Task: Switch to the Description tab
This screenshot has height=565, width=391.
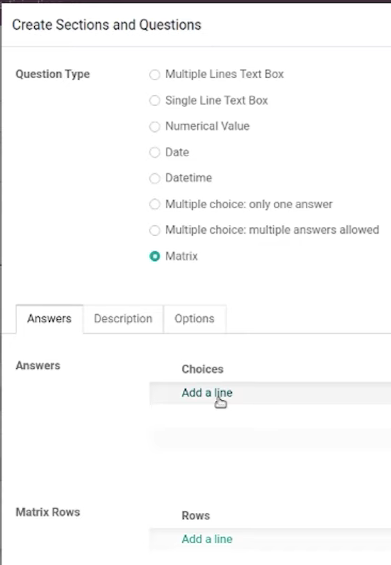Action: (x=123, y=319)
